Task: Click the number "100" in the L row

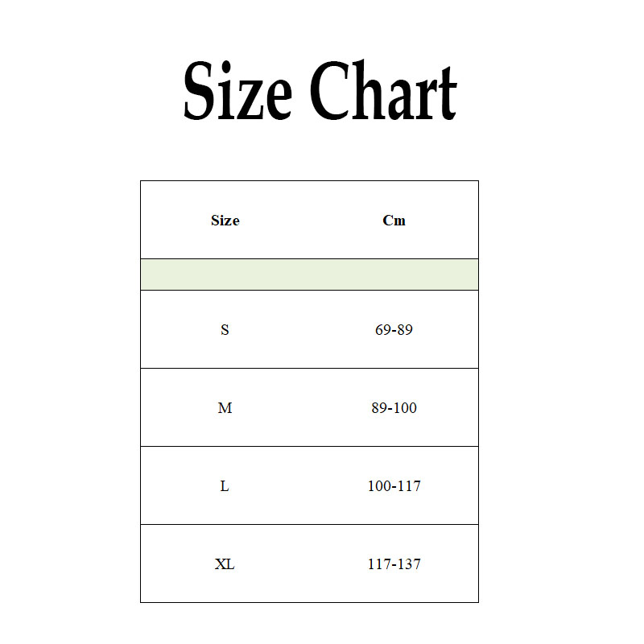Action: [379, 486]
